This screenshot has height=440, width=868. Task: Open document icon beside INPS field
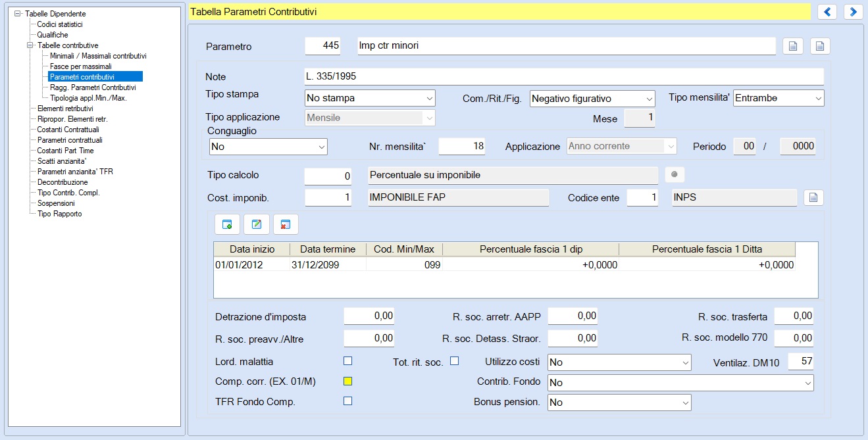tap(813, 197)
